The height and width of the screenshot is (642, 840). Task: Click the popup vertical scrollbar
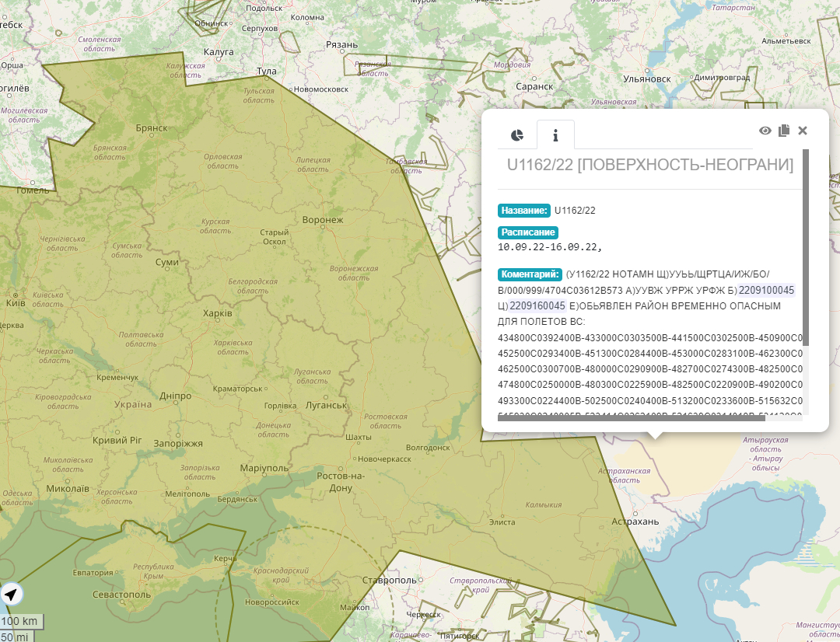[806, 248]
